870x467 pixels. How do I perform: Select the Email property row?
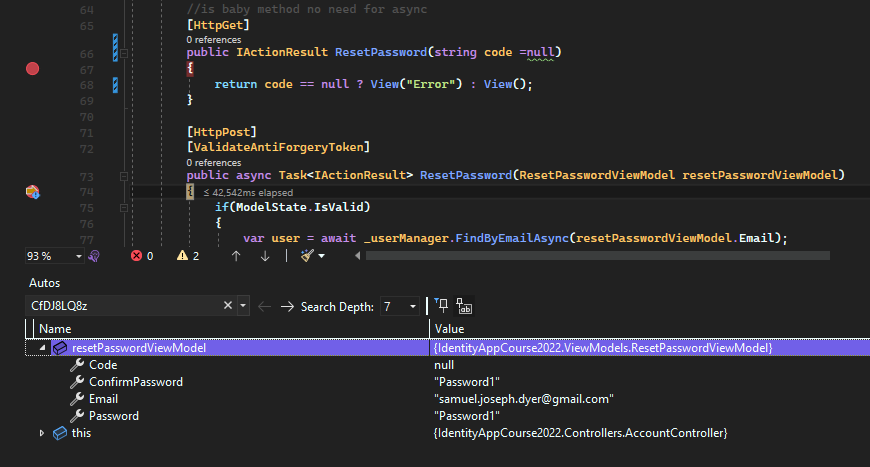point(448,399)
